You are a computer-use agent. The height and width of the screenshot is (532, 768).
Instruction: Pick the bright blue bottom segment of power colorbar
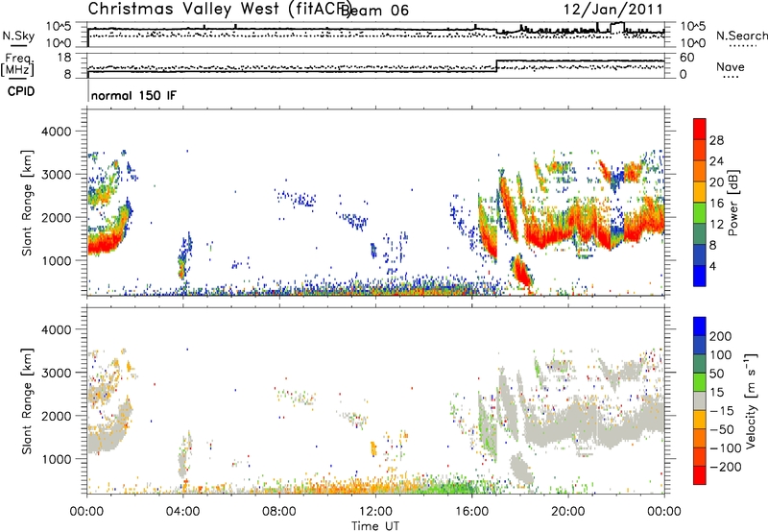click(700, 276)
